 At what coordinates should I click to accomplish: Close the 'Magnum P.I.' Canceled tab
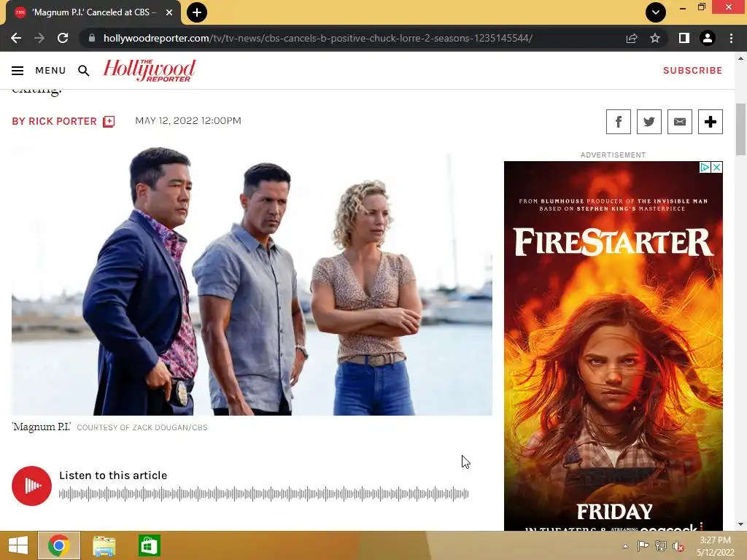169,12
